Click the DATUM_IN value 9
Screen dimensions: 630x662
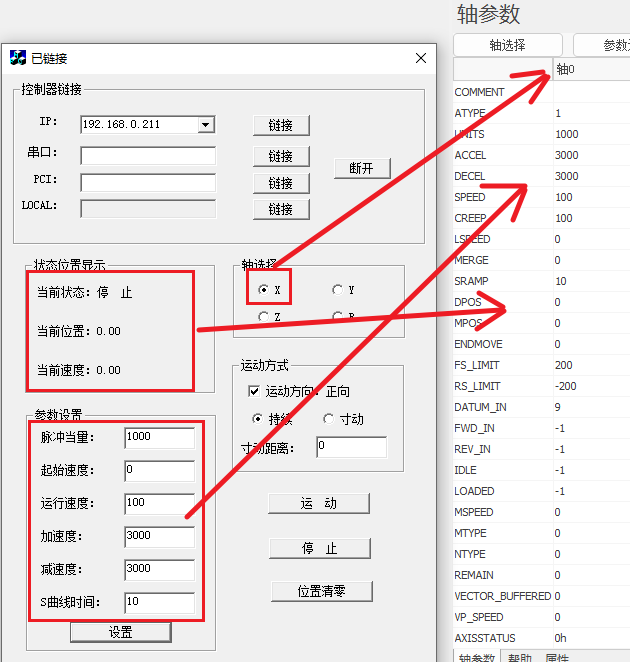click(x=591, y=407)
